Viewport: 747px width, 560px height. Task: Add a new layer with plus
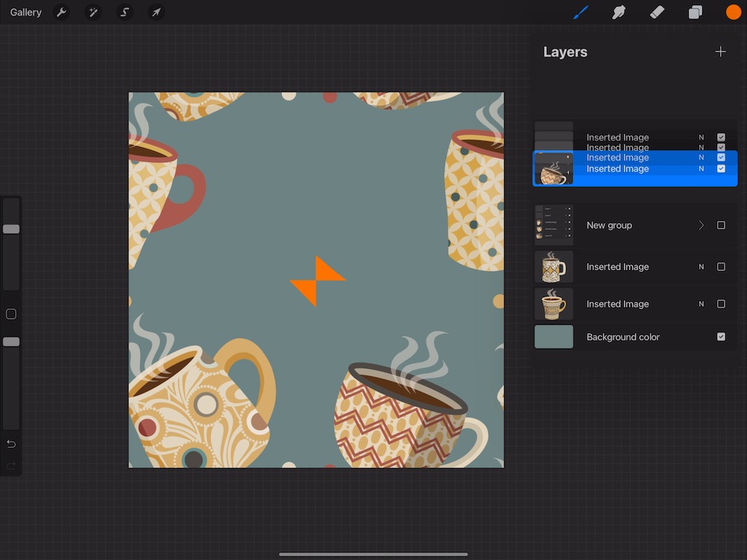[x=720, y=52]
